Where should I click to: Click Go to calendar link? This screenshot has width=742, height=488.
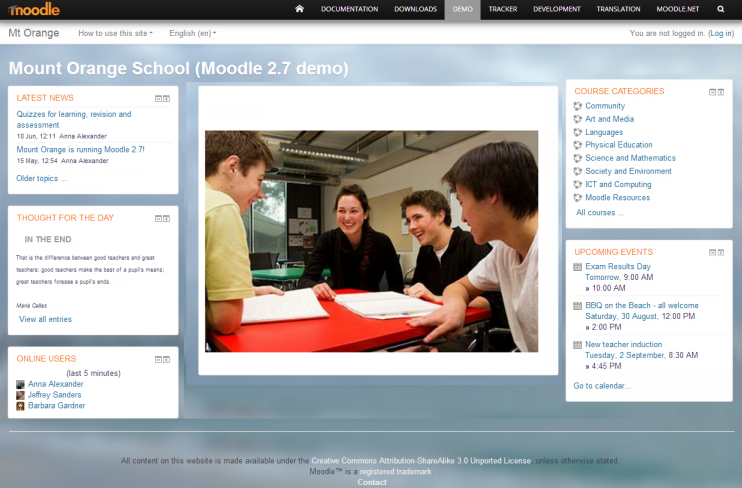coord(602,386)
